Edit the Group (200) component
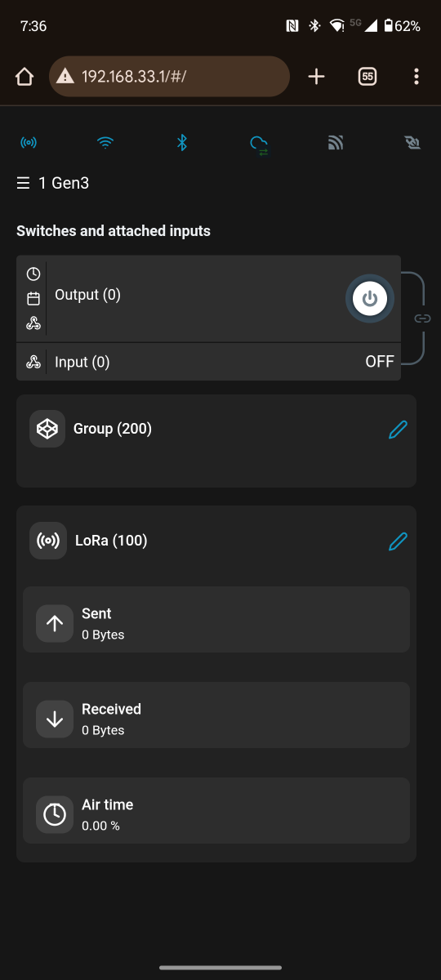The image size is (441, 980). click(398, 429)
